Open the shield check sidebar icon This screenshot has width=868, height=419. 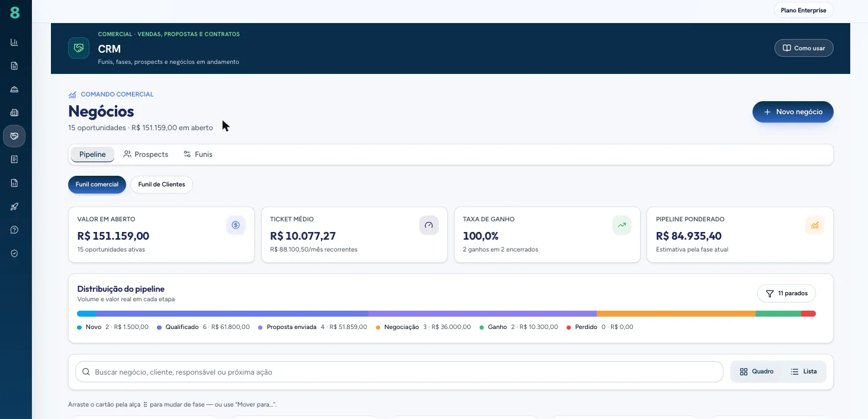click(14, 253)
